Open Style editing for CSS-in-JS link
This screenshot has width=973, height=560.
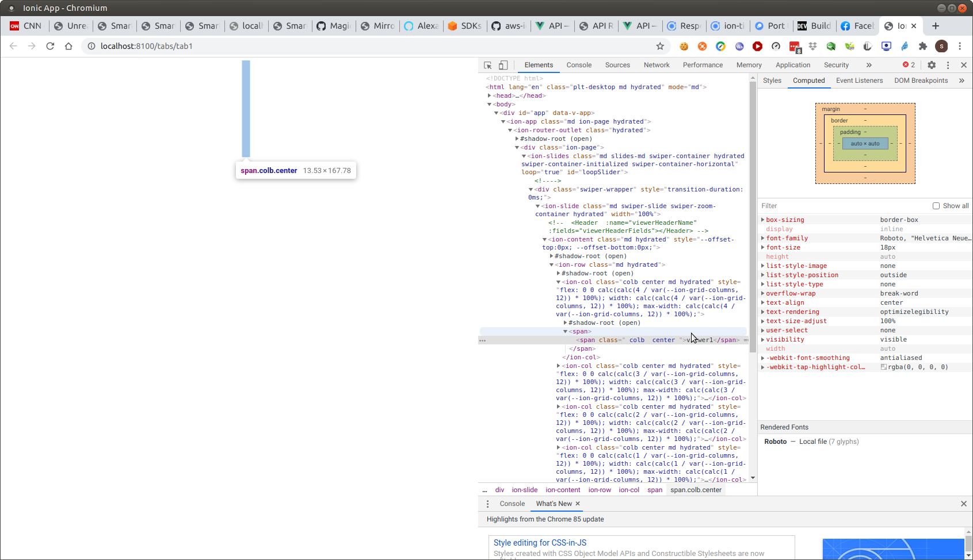540,543
